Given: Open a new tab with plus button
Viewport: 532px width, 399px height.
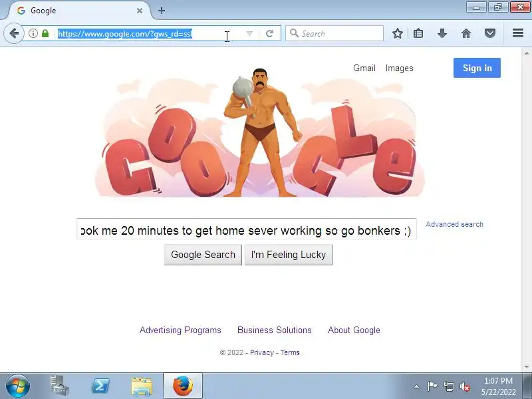Looking at the screenshot, I should click(162, 11).
